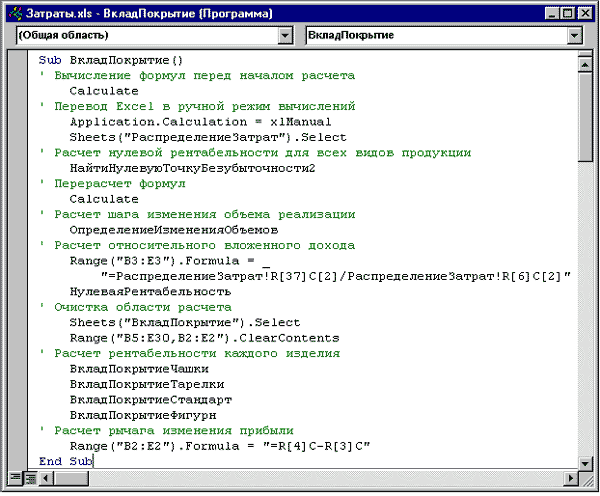Click Range("B3:E3").Formula line
This screenshot has height=496, width=600.
point(170,261)
